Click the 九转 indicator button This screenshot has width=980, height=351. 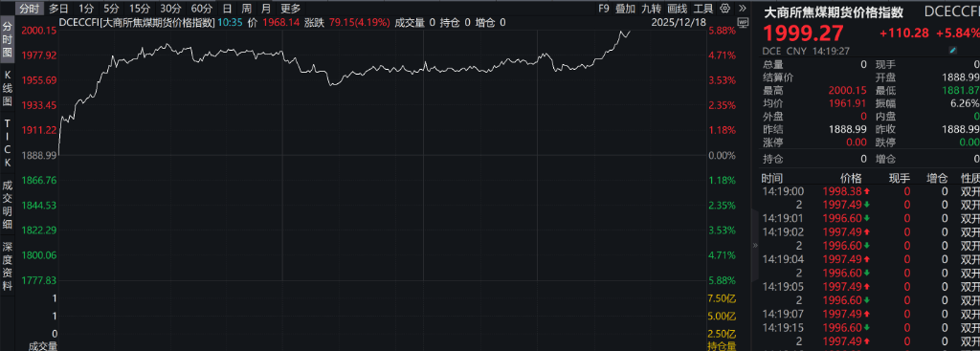(x=651, y=9)
